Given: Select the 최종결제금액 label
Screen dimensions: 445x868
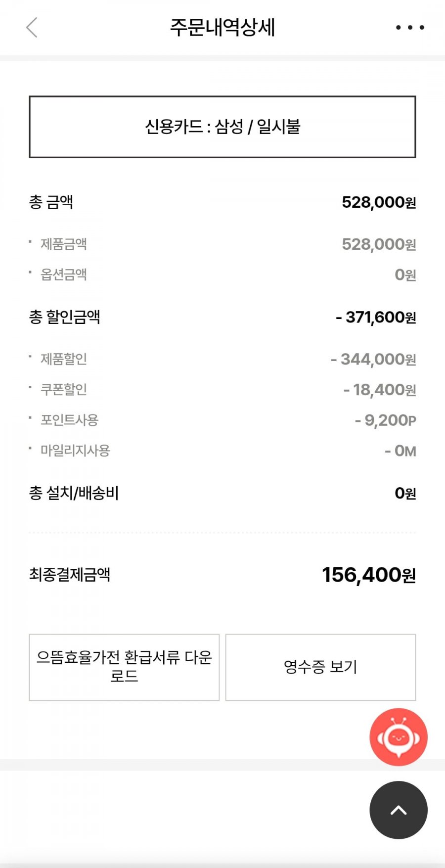Looking at the screenshot, I should pyautogui.click(x=70, y=575).
